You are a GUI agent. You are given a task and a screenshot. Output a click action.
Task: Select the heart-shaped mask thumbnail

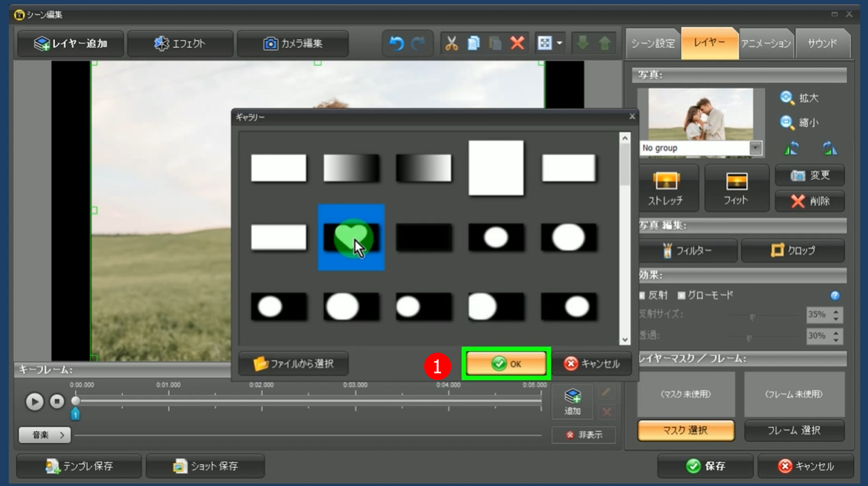tap(351, 237)
